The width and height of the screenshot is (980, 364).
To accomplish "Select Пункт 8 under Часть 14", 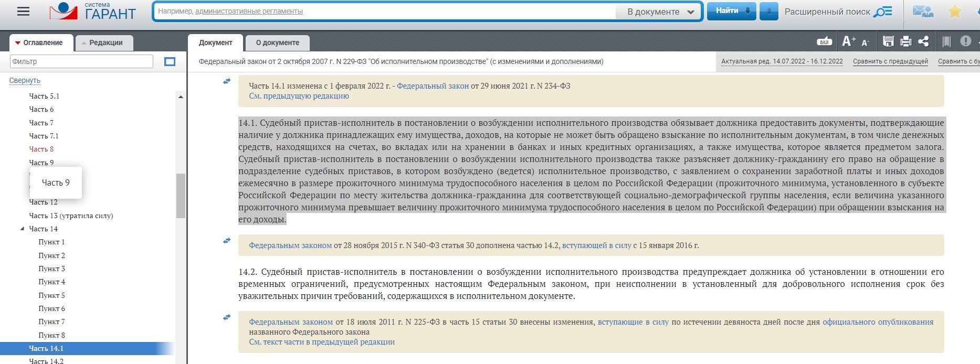I will point(52,335).
